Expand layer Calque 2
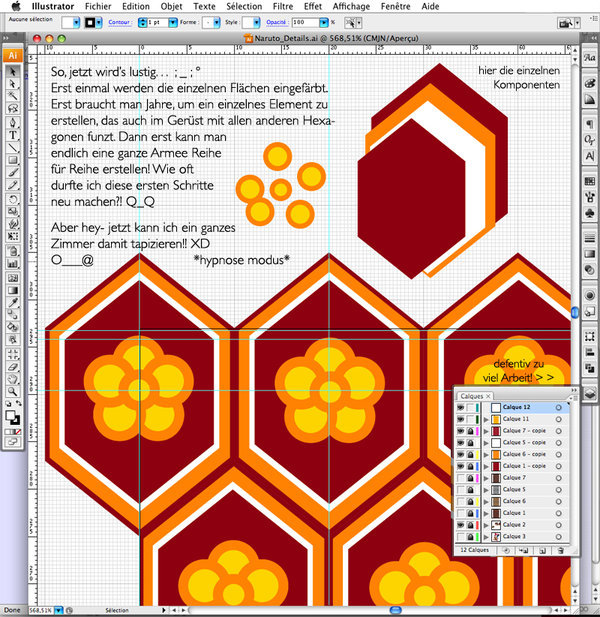The height and width of the screenshot is (617, 600). click(486, 525)
